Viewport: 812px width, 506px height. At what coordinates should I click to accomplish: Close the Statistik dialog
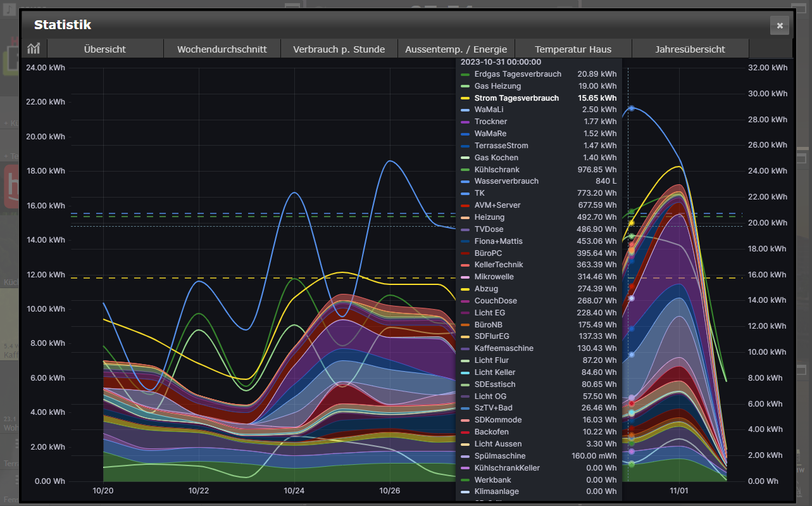pyautogui.click(x=780, y=25)
